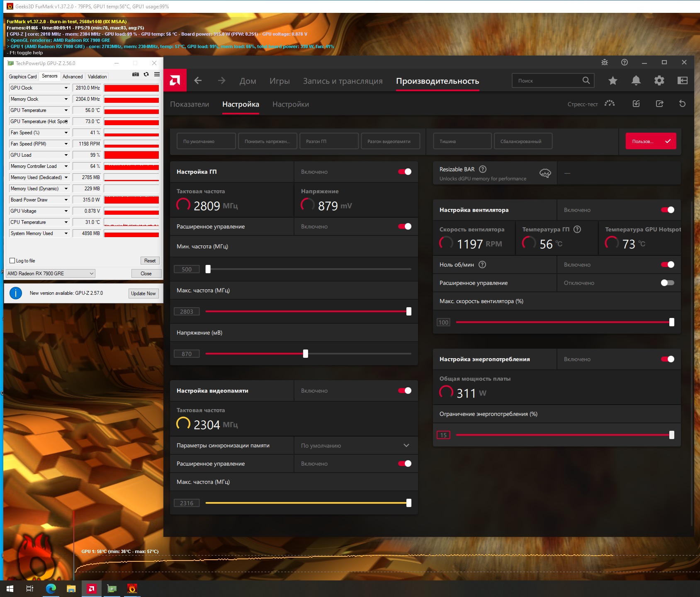Reset tuning with the circular arrow icon
700x597 pixels.
[682, 104]
